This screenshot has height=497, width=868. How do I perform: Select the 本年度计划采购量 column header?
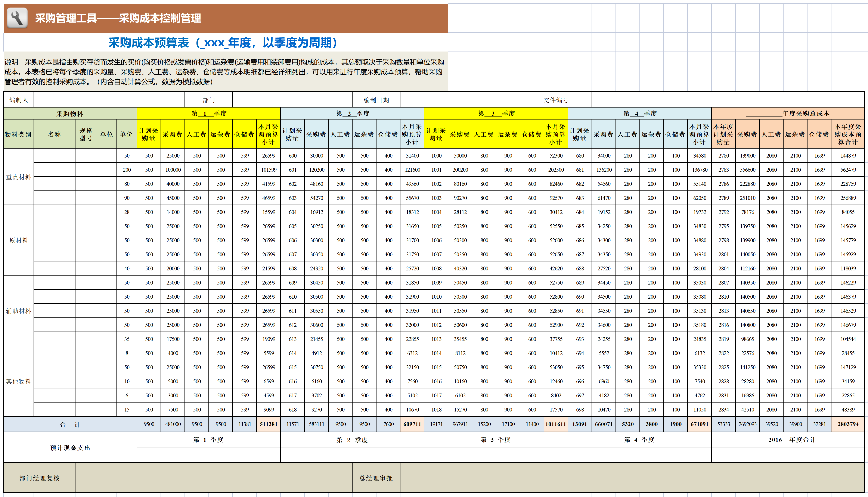click(723, 134)
